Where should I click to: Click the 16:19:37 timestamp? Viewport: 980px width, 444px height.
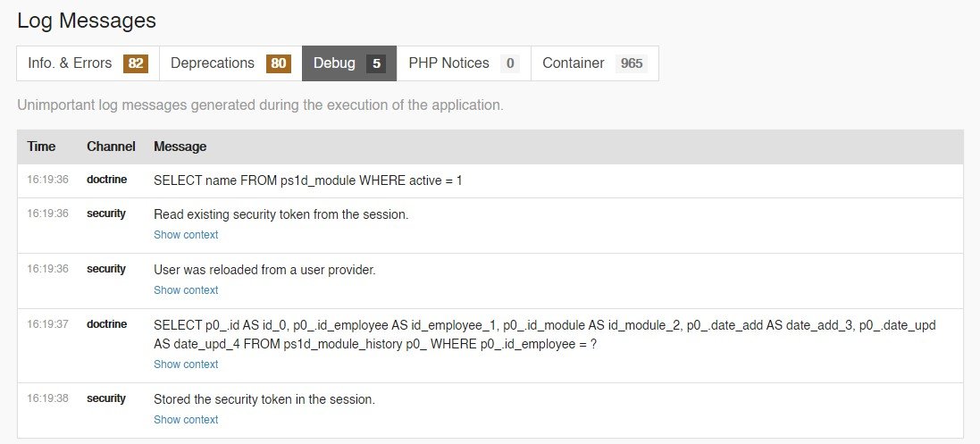pyautogui.click(x=47, y=324)
